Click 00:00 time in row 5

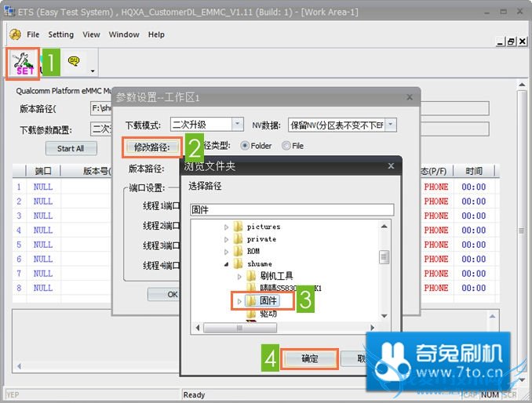(x=474, y=245)
